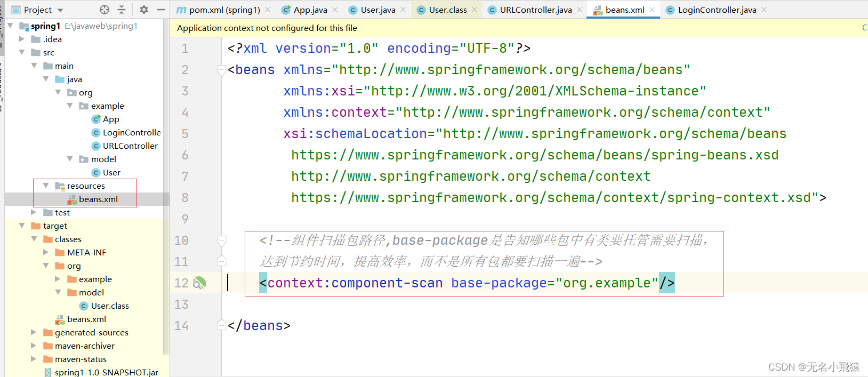
Task: Collapse the model package under src
Action: click(x=70, y=159)
